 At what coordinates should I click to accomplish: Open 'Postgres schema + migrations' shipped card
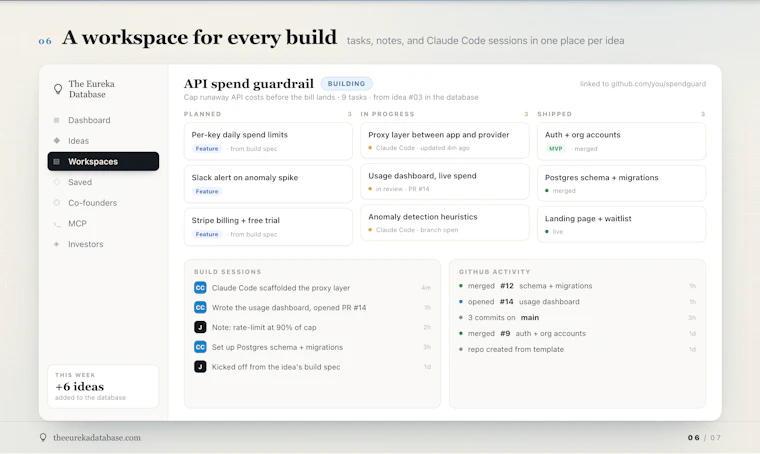621,183
